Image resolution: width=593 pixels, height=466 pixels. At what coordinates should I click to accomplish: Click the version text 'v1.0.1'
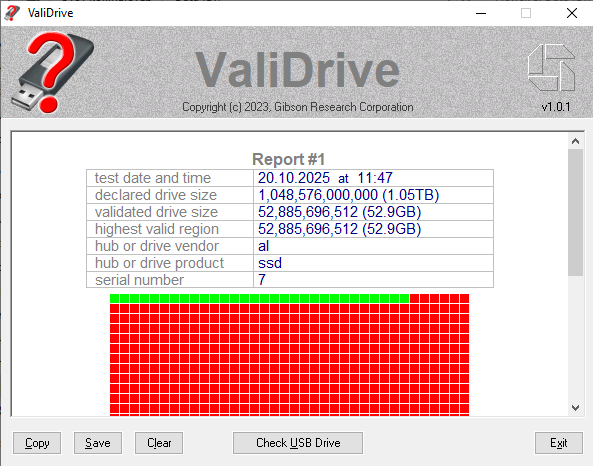[x=556, y=107]
